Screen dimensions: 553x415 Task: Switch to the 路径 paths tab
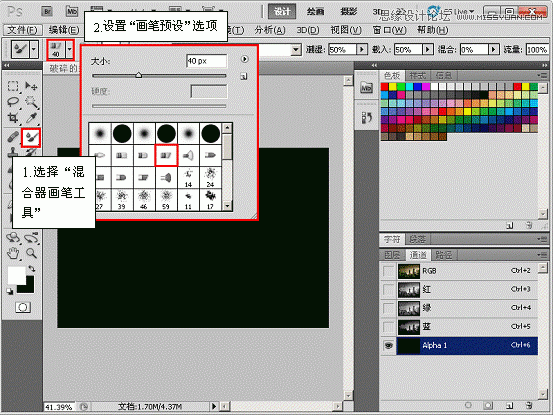(443, 255)
